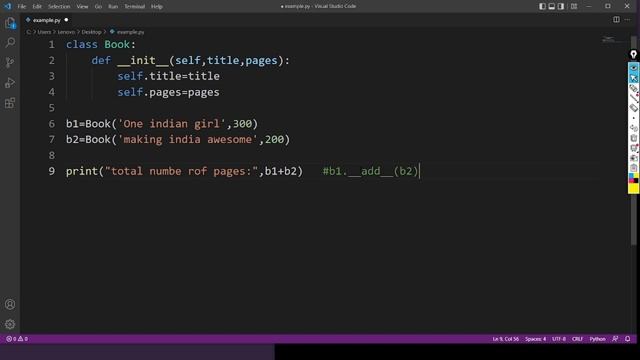Open the Selection menu
Screen dimensions: 640x360
point(59,7)
